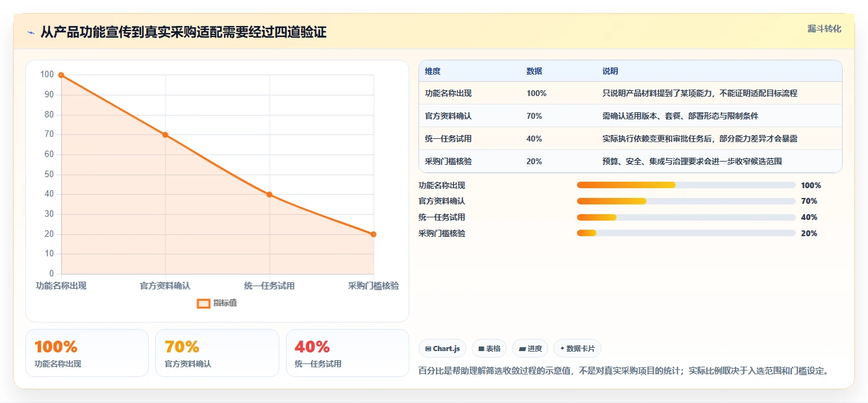Click the 采购门槛核验 progress bar
Screen dimensions: 868x403
point(686,233)
